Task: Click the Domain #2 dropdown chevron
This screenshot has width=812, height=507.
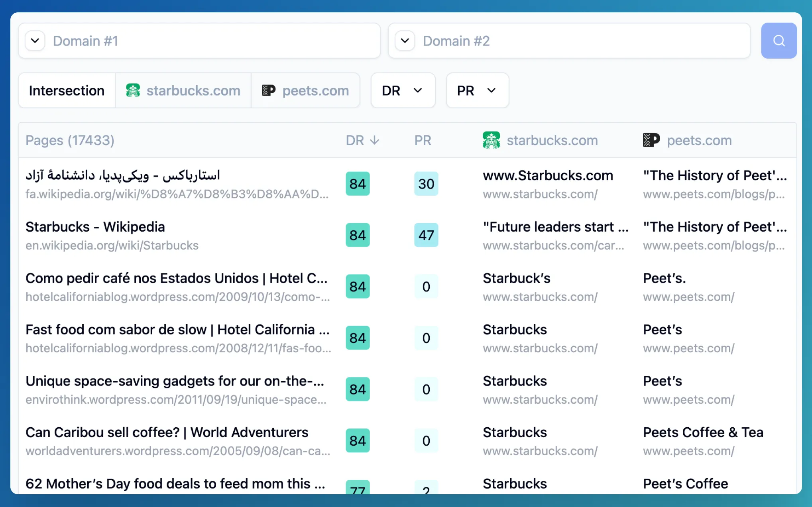Action: click(405, 40)
